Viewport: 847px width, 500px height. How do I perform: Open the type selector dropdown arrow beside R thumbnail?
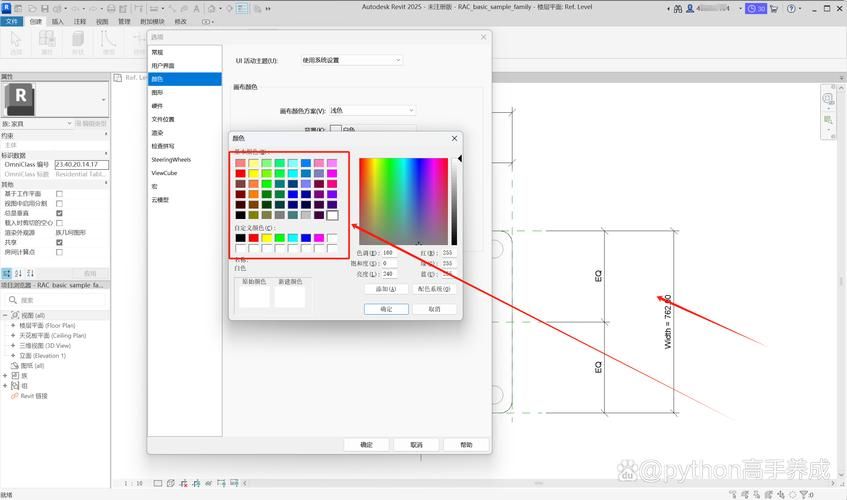104,99
